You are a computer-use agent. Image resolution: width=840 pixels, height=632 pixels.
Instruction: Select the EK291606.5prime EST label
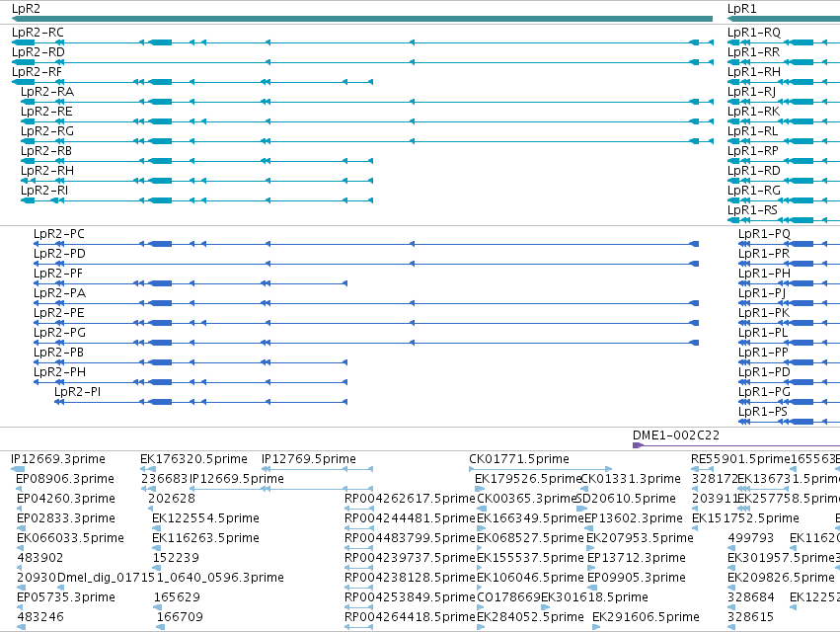646,617
